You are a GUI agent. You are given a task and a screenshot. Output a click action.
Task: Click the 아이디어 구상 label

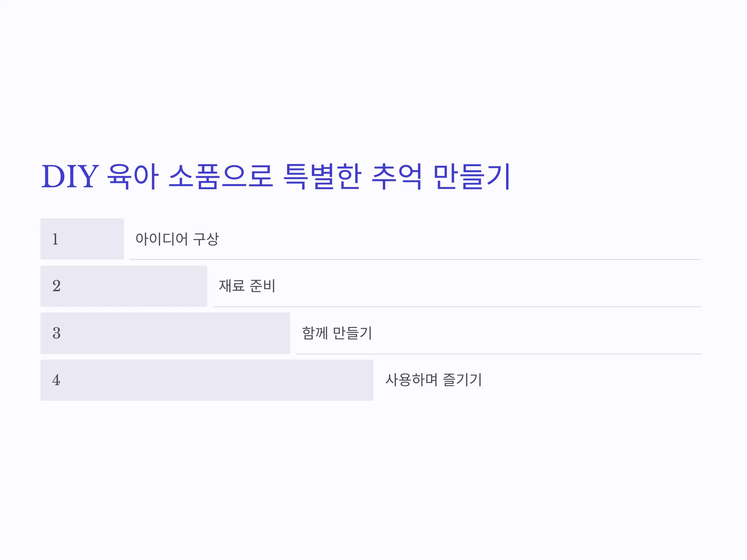[x=177, y=239]
